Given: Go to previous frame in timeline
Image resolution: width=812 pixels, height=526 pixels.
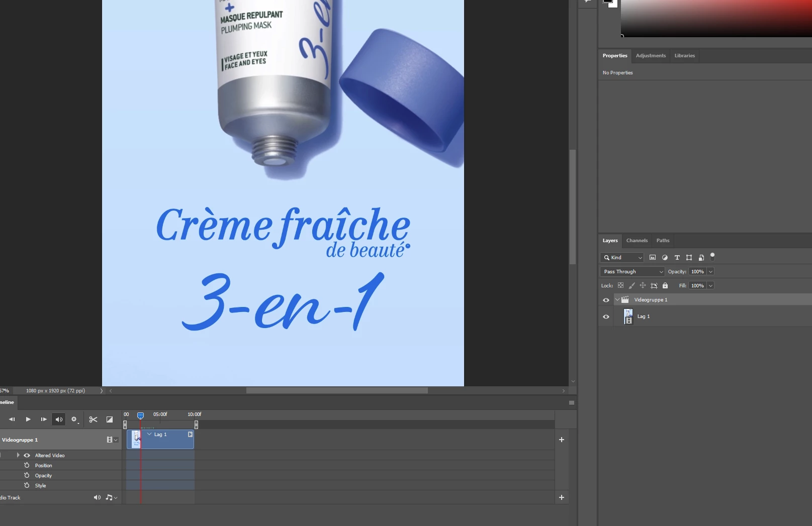Looking at the screenshot, I should pos(12,419).
